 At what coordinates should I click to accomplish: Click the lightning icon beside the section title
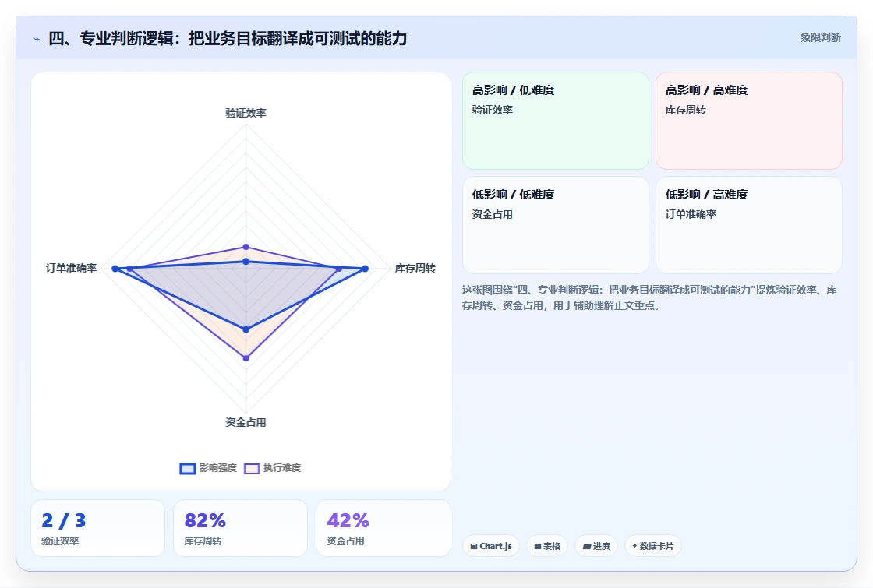37,39
